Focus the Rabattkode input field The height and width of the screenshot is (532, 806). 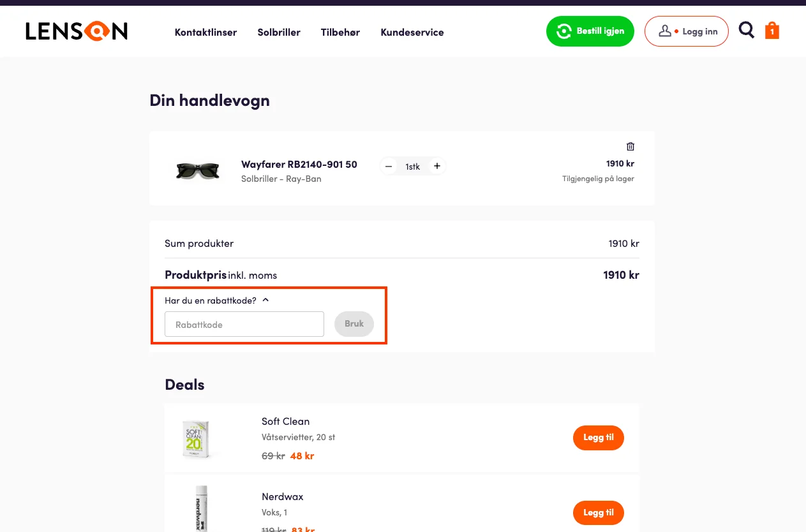(244, 324)
